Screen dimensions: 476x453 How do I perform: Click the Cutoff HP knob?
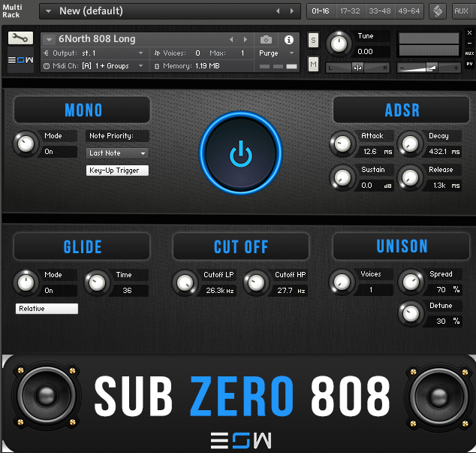[x=256, y=283]
